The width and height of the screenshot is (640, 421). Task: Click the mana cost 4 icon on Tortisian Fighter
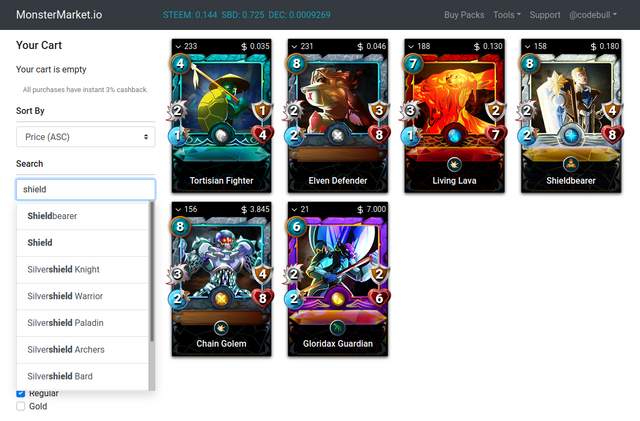[x=180, y=64]
